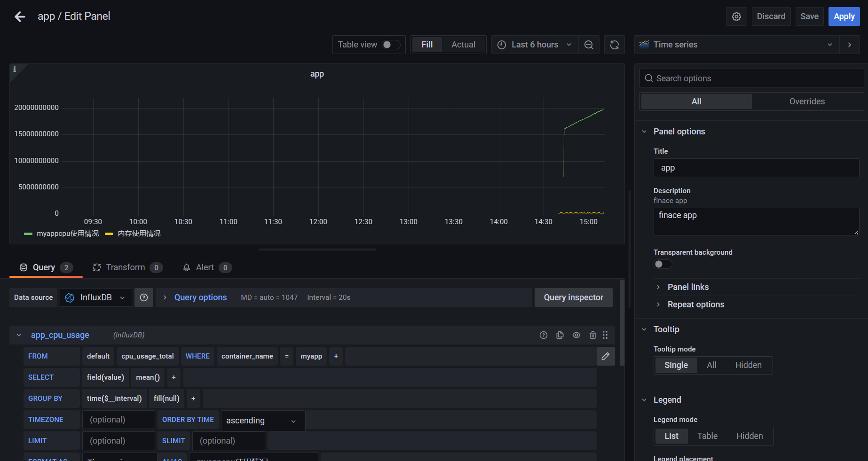Discard panel changes
868x461 pixels.
coord(771,16)
